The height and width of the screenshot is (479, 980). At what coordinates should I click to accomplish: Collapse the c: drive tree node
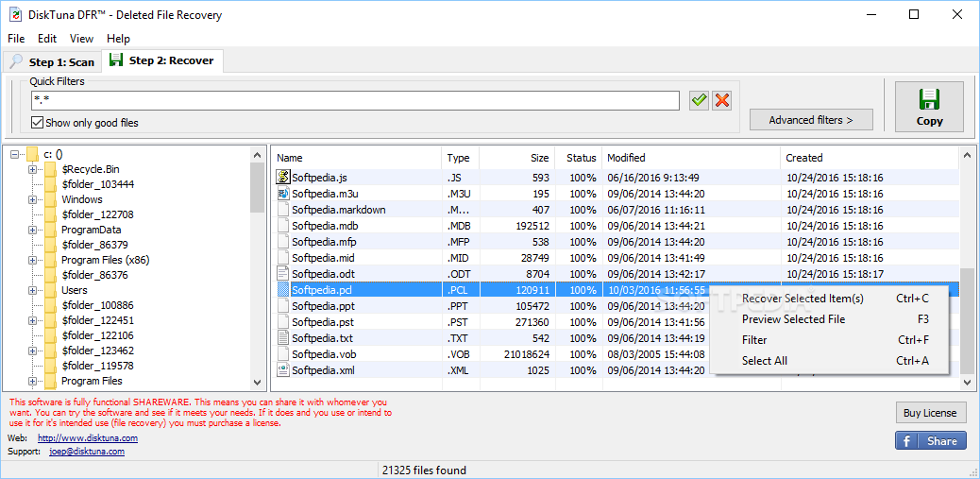pos(14,154)
